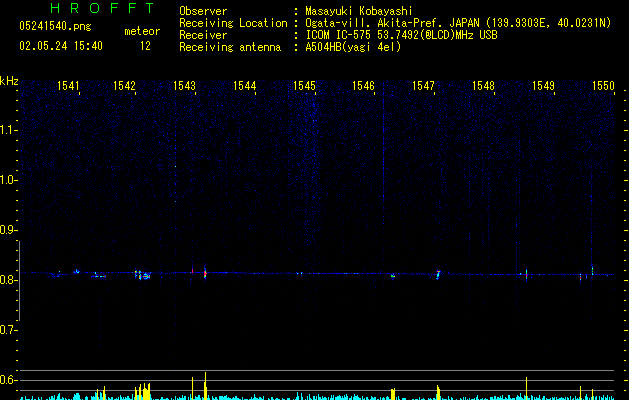The height and width of the screenshot is (400, 629).
Task: Click the 1545 time marker
Action: [x=304, y=86]
